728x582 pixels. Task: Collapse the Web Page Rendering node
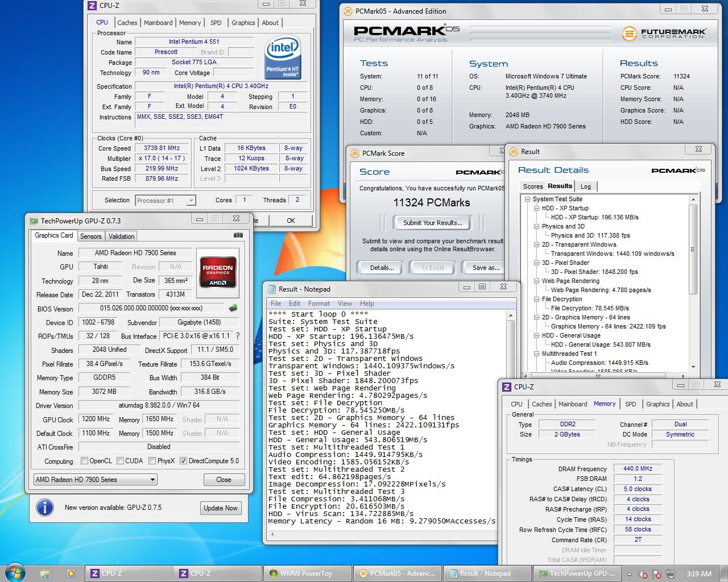pyautogui.click(x=536, y=281)
